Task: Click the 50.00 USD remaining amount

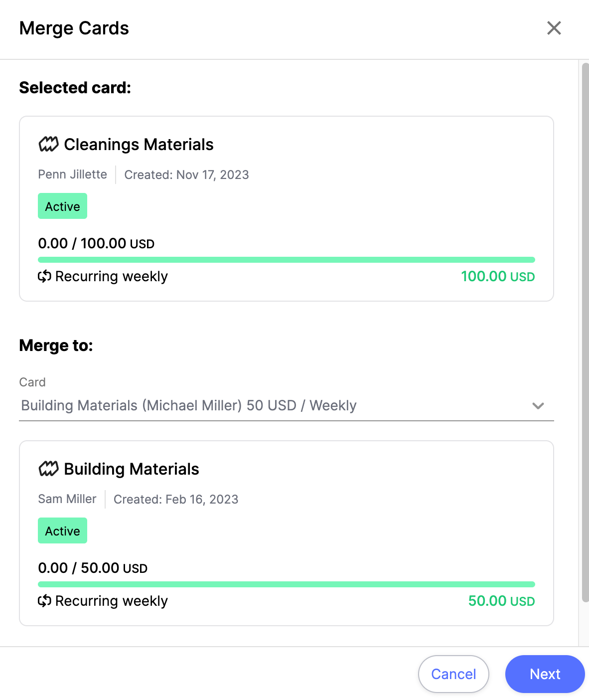Action: click(501, 601)
